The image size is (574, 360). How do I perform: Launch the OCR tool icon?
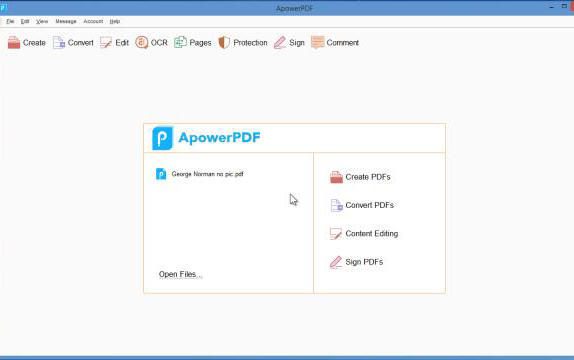tap(142, 42)
